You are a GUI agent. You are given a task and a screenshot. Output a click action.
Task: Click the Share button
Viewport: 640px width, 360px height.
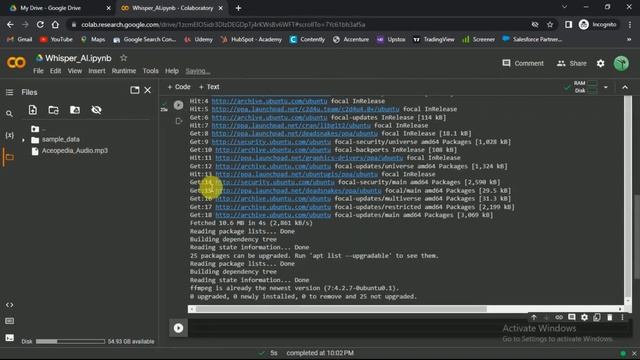click(x=571, y=63)
